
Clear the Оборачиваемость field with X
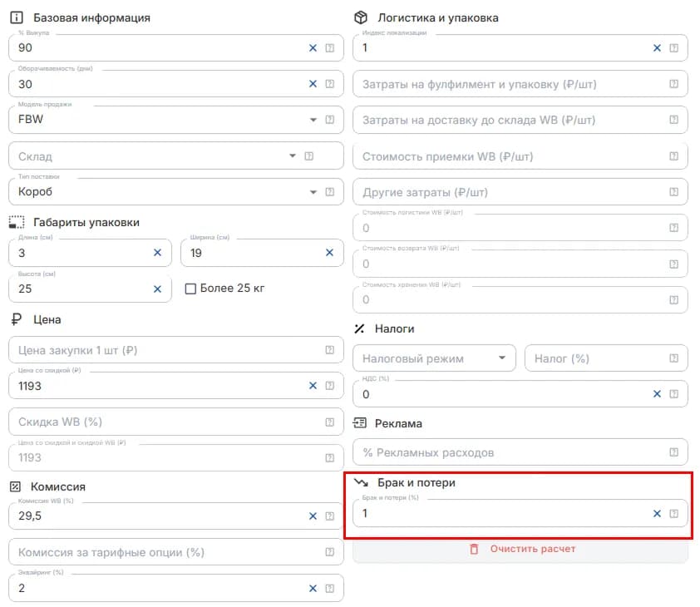[x=313, y=84]
